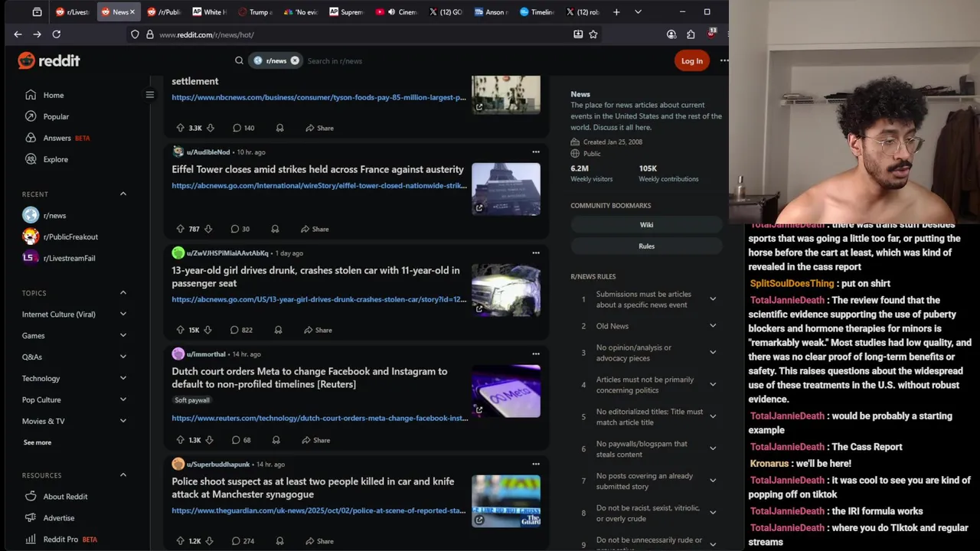Expand rule 1 about specific news event
Viewport: 980px width, 551px height.
713,299
